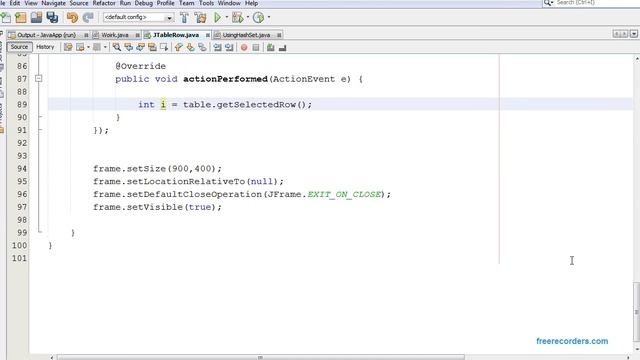Click the Profile Project icon
Screen dimensions: 640x360
point(258,18)
